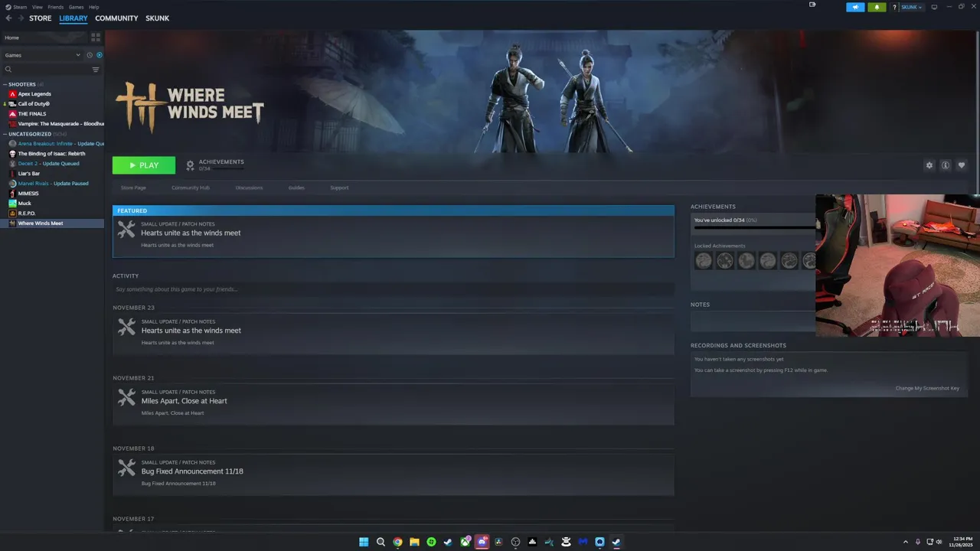Add game to favorites heart icon
The height and width of the screenshot is (551, 980).
[x=962, y=165]
